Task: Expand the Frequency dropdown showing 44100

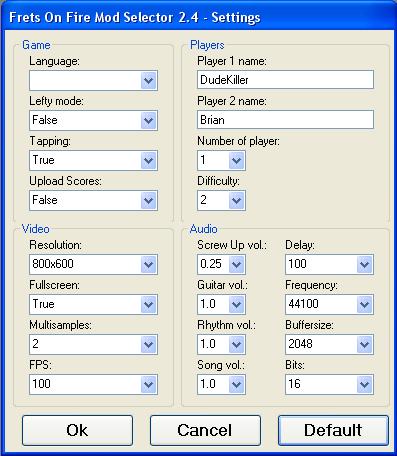Action: (329, 304)
